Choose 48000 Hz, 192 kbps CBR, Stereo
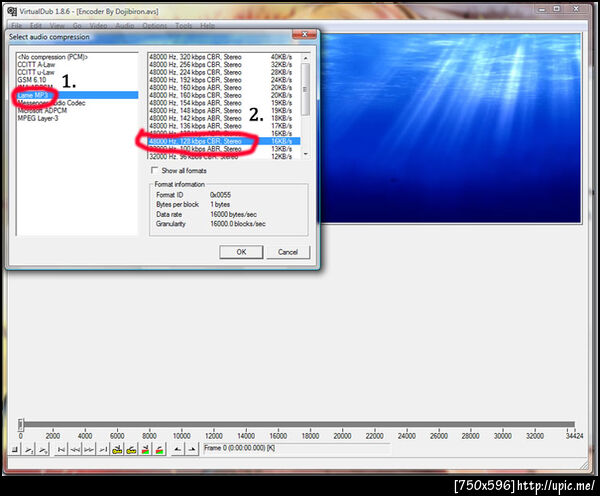 224,80
